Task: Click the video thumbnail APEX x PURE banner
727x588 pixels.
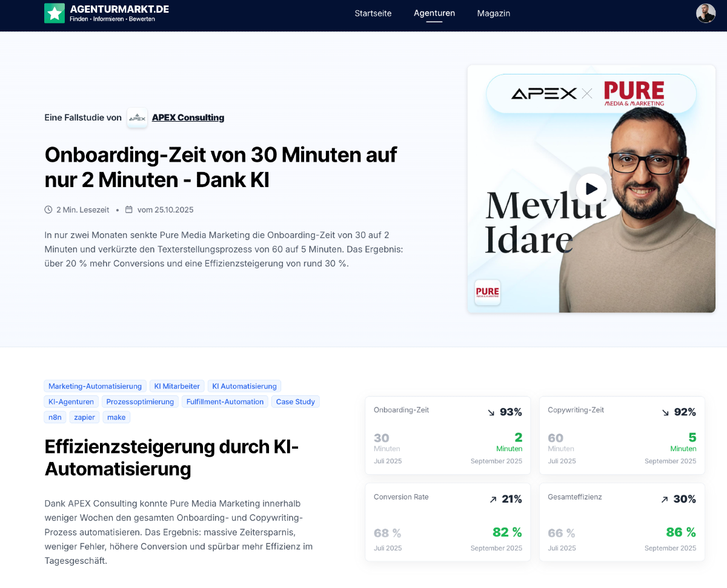Action: (x=591, y=93)
